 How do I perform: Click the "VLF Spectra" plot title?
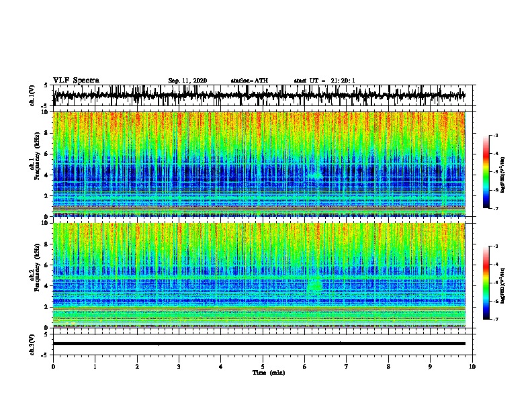[76, 81]
